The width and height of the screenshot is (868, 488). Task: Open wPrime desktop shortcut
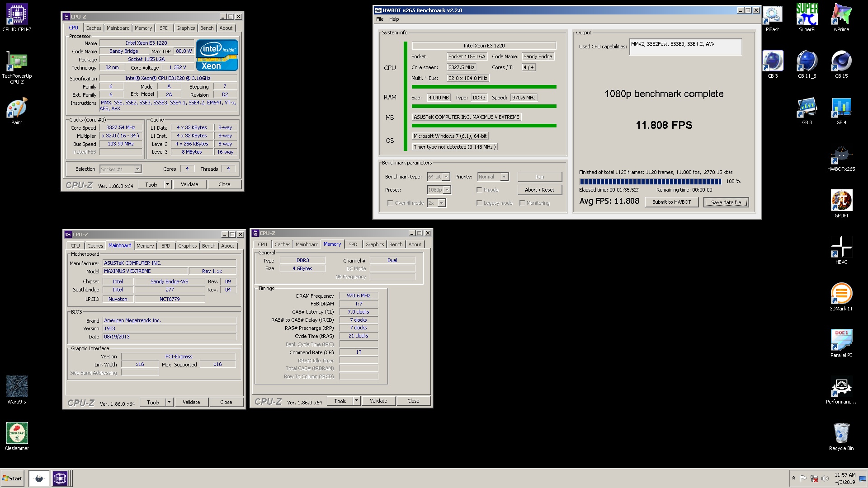pos(841,18)
